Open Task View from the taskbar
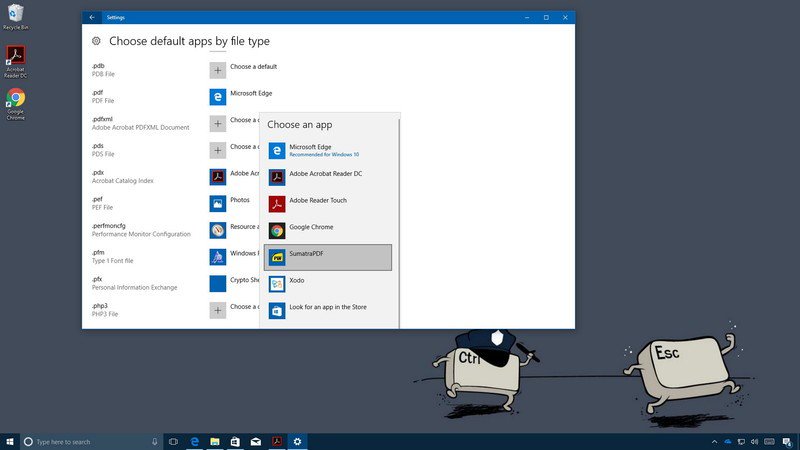The width and height of the screenshot is (800, 450). click(x=173, y=442)
